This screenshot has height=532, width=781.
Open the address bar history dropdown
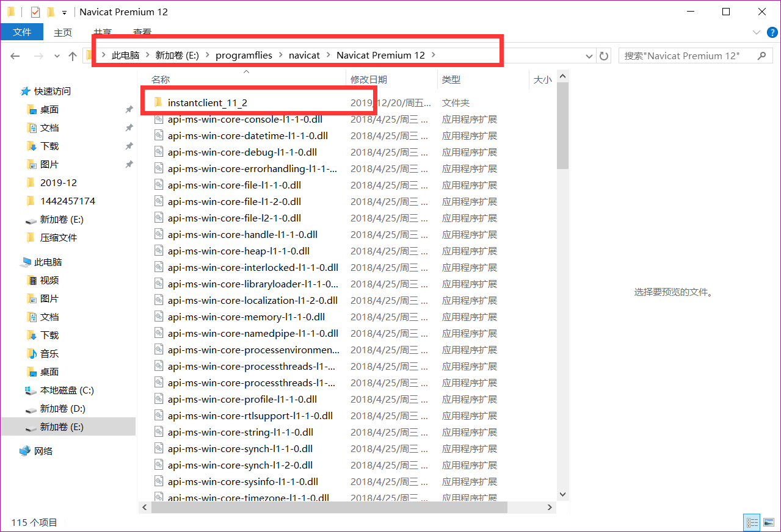pyautogui.click(x=589, y=56)
